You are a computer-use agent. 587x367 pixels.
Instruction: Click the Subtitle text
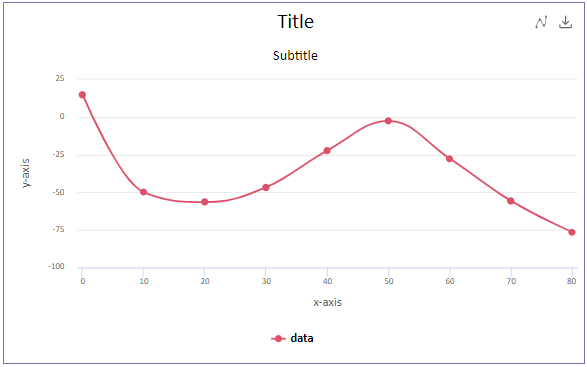pyautogui.click(x=295, y=55)
